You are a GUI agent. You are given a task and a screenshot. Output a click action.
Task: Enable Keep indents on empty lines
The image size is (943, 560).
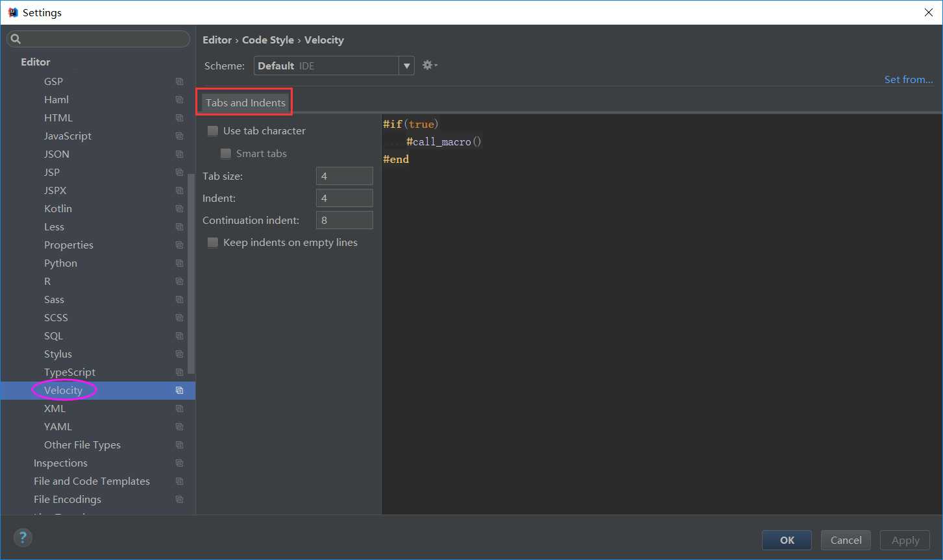point(213,243)
